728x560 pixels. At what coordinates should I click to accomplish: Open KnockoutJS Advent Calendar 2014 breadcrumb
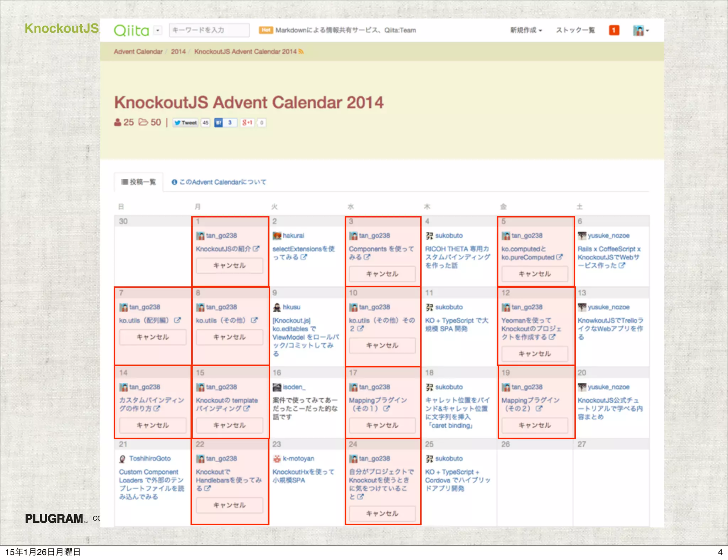coord(245,52)
